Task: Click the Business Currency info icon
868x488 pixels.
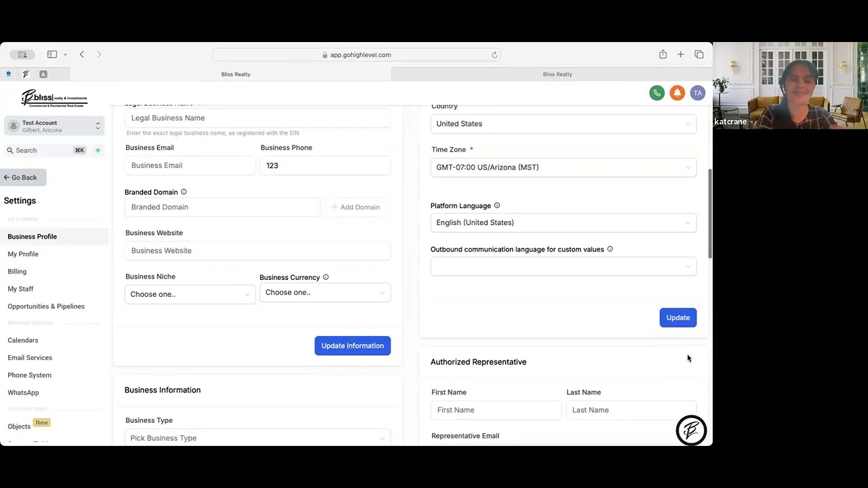Action: [x=326, y=277]
